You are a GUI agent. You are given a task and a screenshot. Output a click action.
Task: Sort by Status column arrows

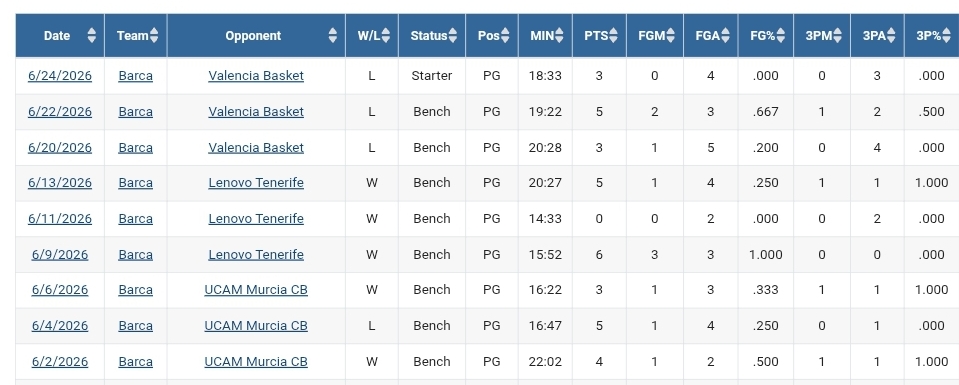click(453, 36)
